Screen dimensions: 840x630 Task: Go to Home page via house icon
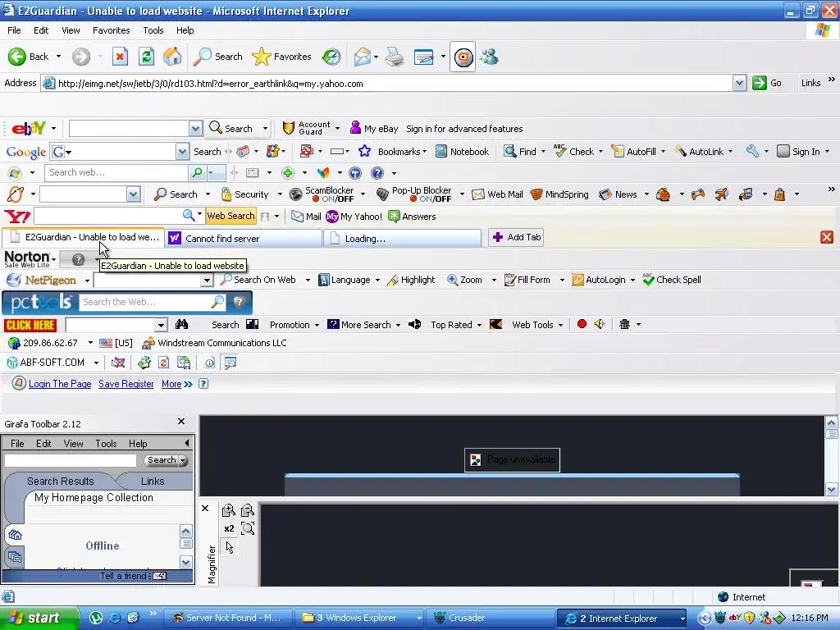tap(172, 57)
